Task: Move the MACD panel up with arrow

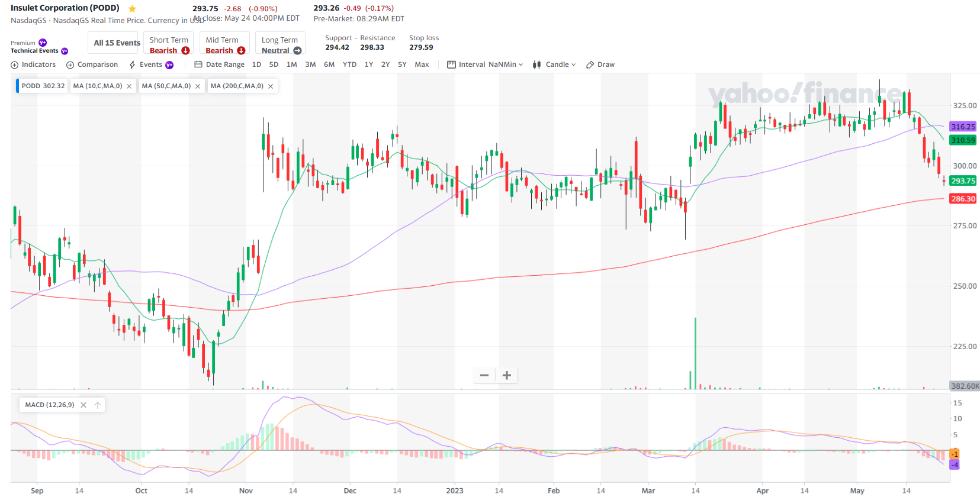Action: click(98, 405)
